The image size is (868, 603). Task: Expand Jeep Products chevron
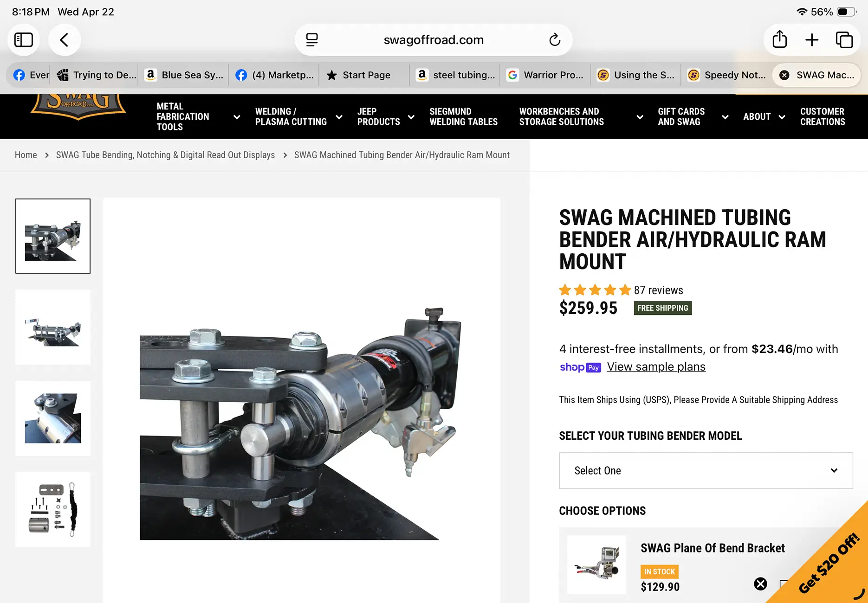click(411, 117)
